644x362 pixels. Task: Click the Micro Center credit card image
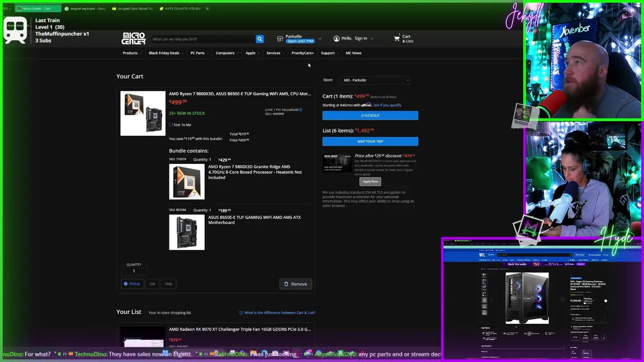(x=337, y=163)
